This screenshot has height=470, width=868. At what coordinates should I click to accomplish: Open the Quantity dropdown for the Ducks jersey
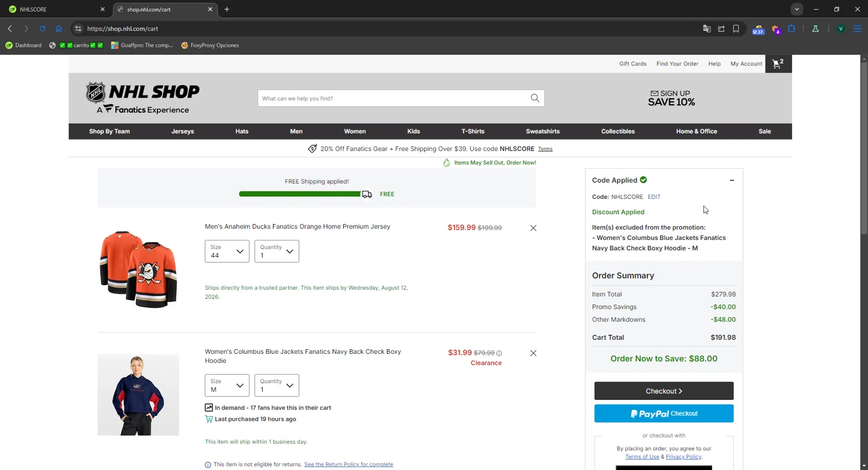coord(277,251)
